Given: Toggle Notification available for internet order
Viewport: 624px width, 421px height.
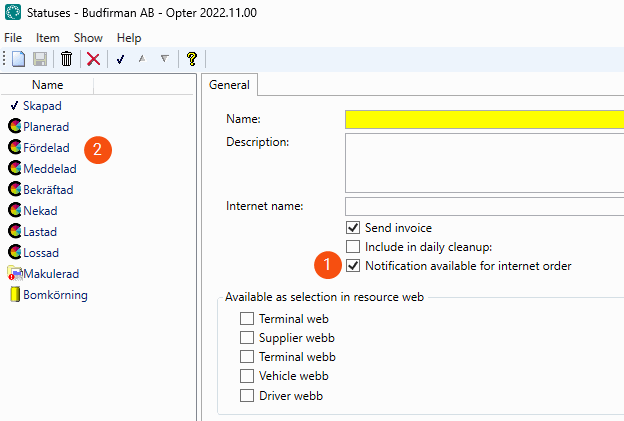Looking at the screenshot, I should pos(352,266).
